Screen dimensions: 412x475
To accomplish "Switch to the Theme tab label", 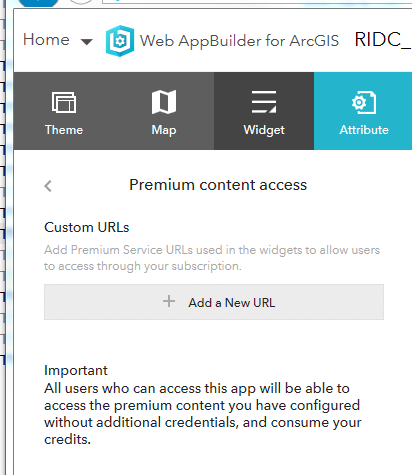I will pyautogui.click(x=64, y=130).
